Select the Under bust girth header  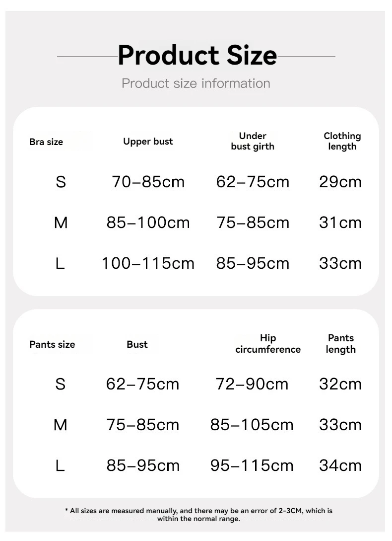[253, 141]
